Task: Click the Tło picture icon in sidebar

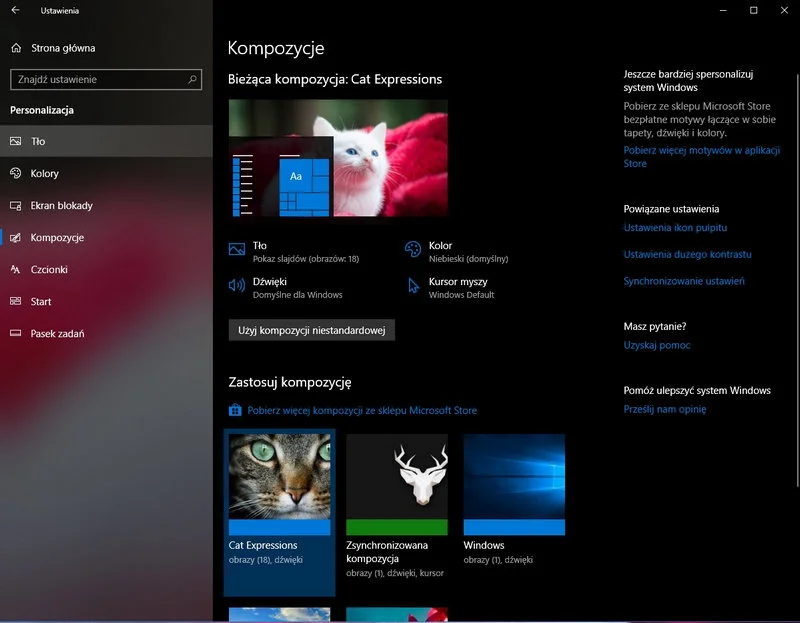Action: pos(16,142)
